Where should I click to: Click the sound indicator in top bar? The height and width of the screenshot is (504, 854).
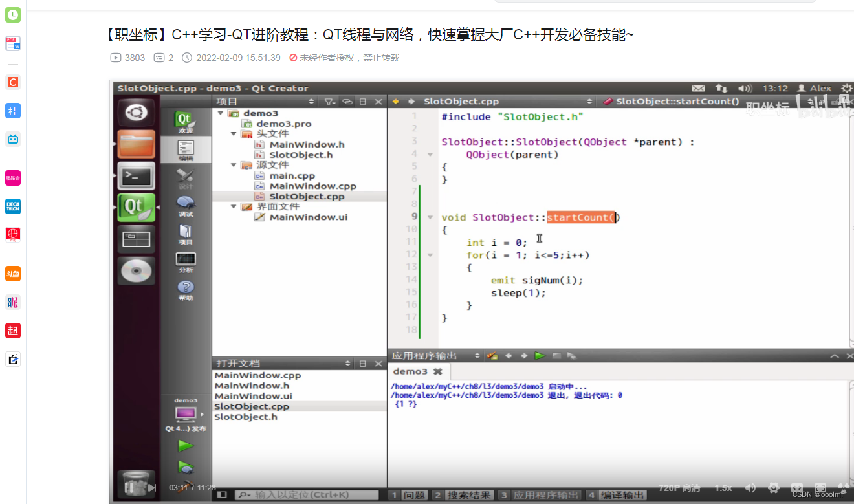click(x=745, y=88)
